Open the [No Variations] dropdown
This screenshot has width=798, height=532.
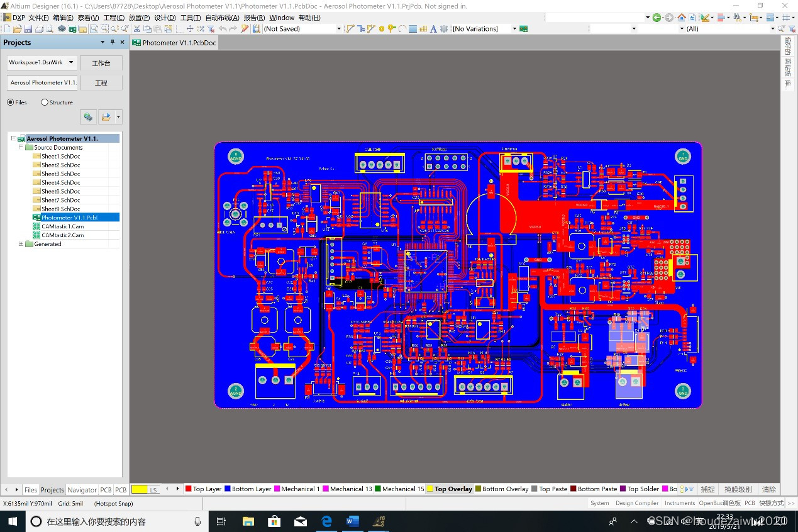(x=514, y=29)
